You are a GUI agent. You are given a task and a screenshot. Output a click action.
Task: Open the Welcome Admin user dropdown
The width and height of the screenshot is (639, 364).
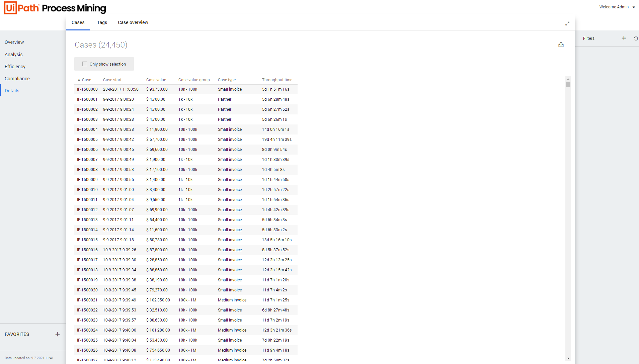pos(617,7)
